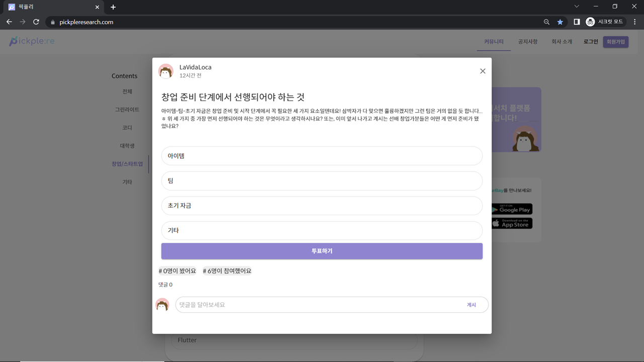Click the 투표하기 vote button

(x=322, y=251)
